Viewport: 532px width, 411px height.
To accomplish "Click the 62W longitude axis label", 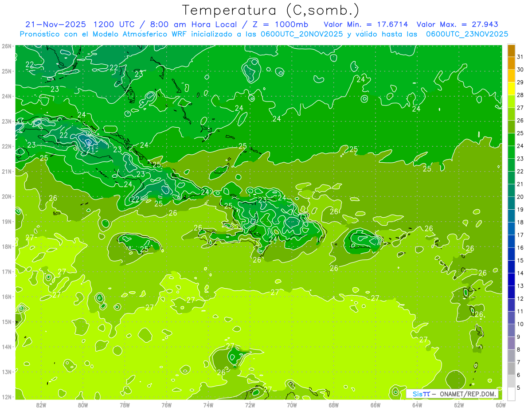I will pos(458,404).
